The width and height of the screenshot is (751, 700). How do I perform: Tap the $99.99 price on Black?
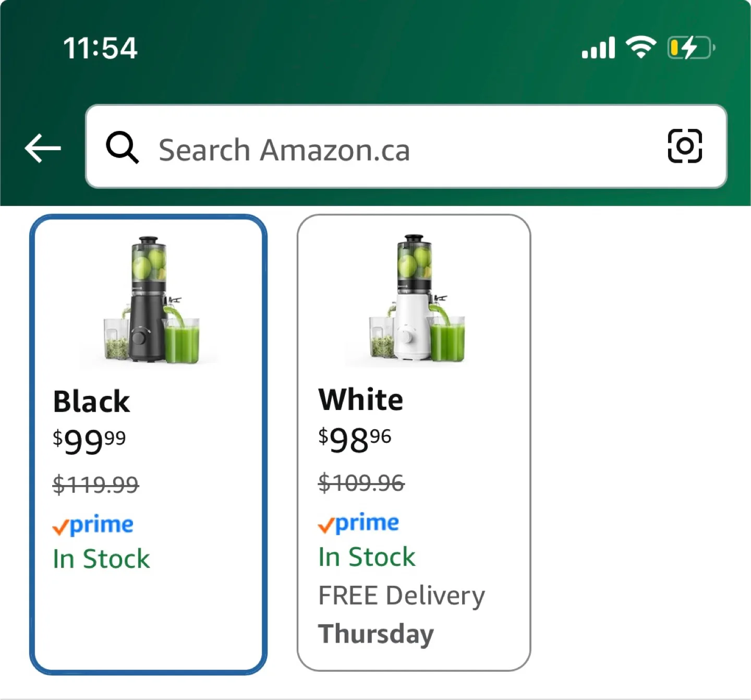90,442
